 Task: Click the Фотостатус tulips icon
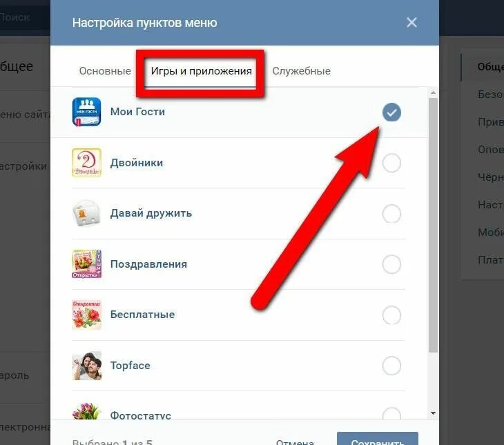pyautogui.click(x=86, y=411)
